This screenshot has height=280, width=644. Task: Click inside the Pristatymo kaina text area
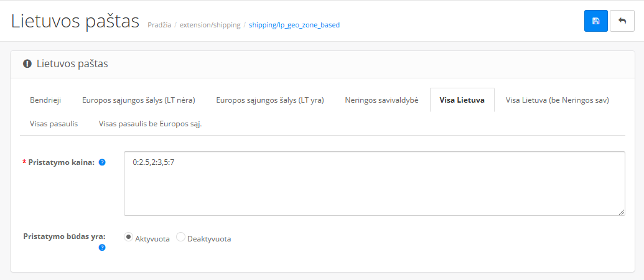point(373,184)
